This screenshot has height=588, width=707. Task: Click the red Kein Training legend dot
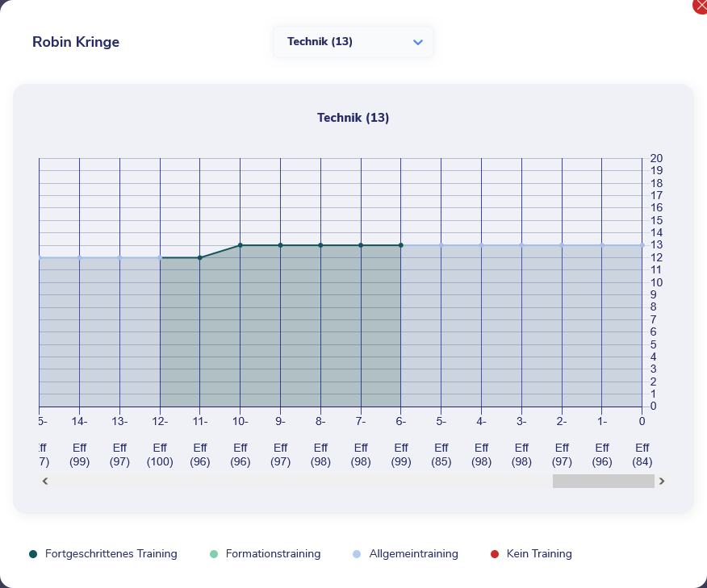(495, 554)
